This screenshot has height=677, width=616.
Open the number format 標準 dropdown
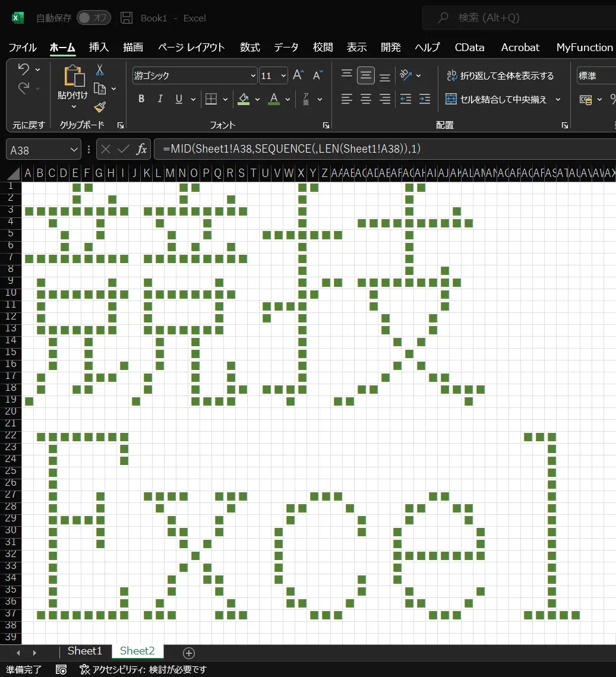[x=596, y=75]
